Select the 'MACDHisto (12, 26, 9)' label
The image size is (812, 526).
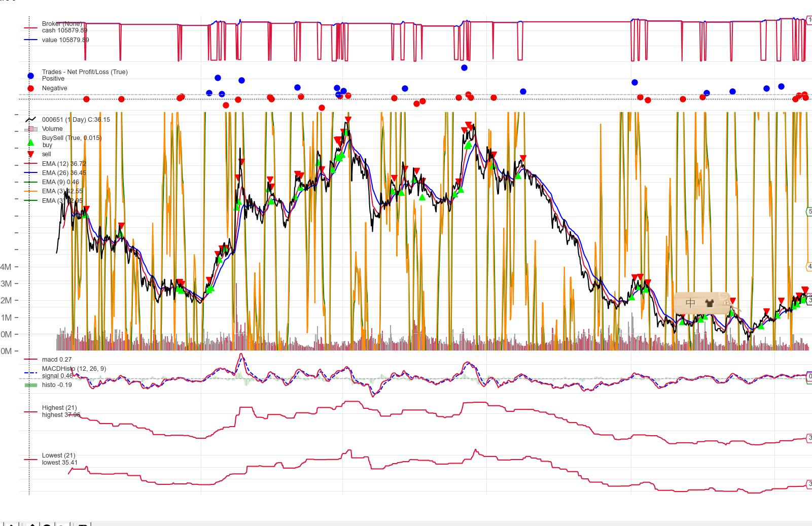click(x=74, y=369)
